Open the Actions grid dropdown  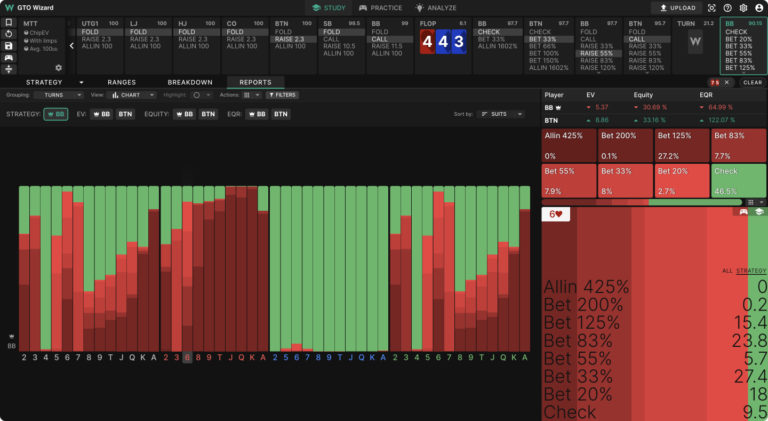click(x=251, y=95)
